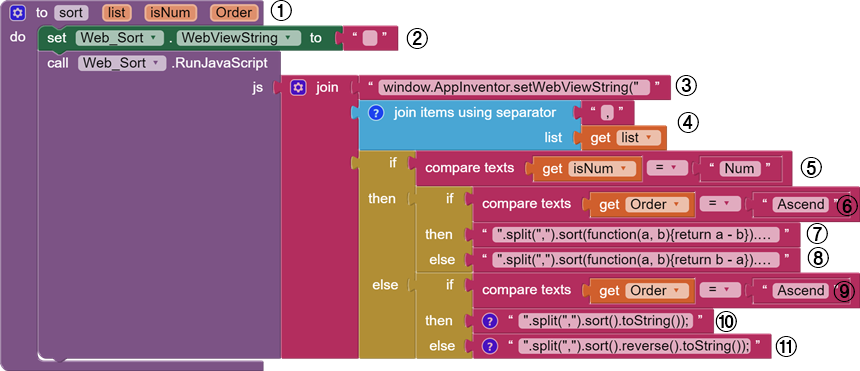Image resolution: width=860 pixels, height=371 pixels.
Task: Select the Order parameter of sort procedure
Action: (x=234, y=13)
